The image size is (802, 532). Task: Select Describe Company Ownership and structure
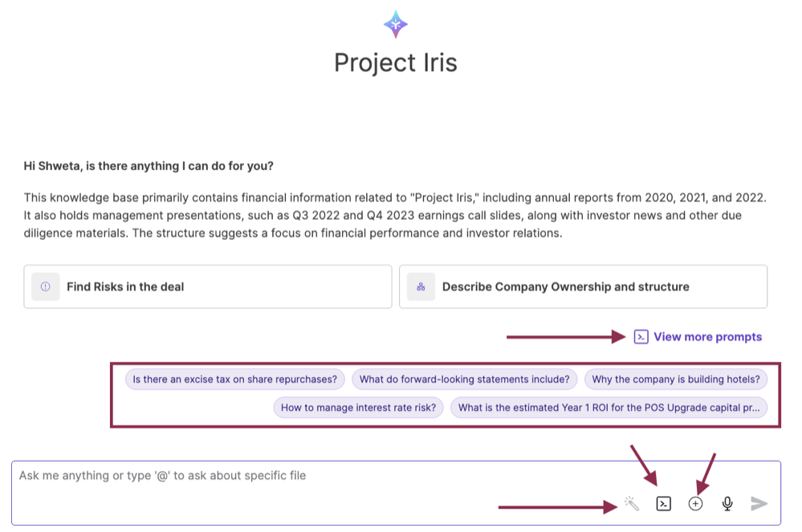coord(583,286)
